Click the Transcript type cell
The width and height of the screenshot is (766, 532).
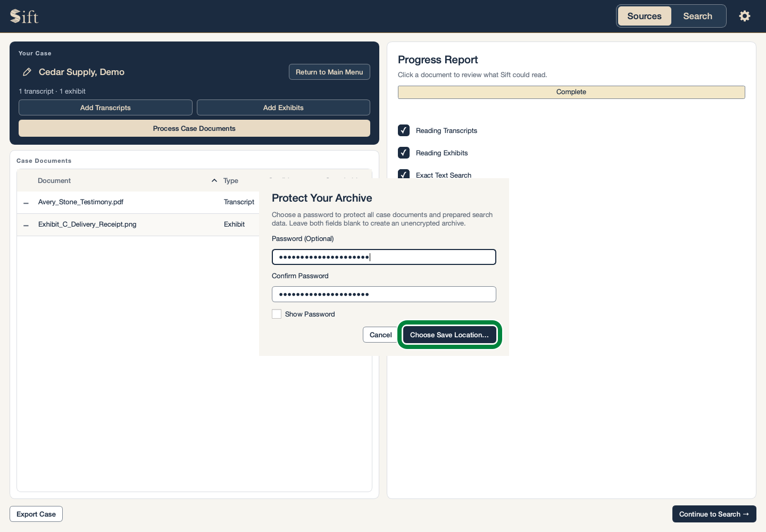tap(239, 202)
